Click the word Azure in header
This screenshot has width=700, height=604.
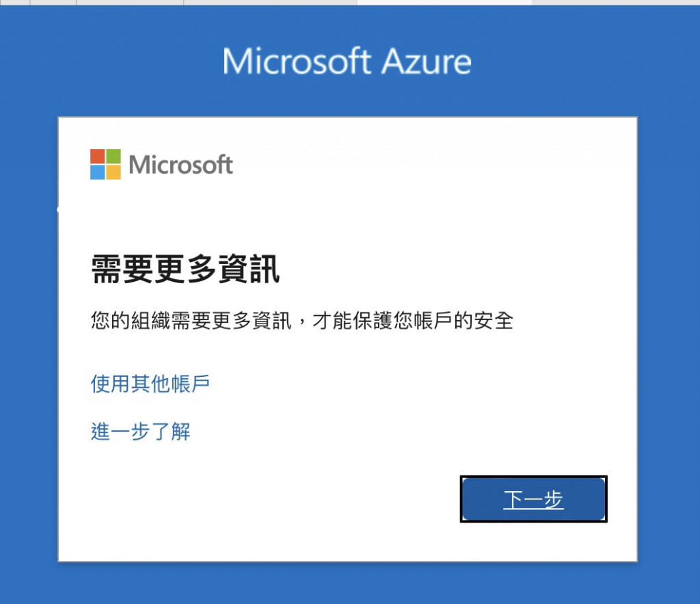(427, 61)
